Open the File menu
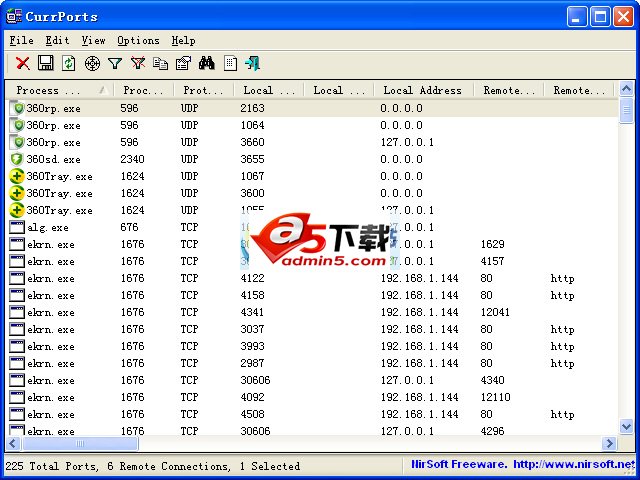This screenshot has height=480, width=640. point(21,40)
